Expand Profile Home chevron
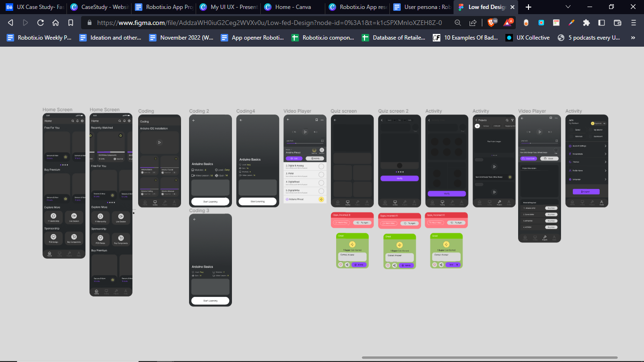 pos(605,171)
